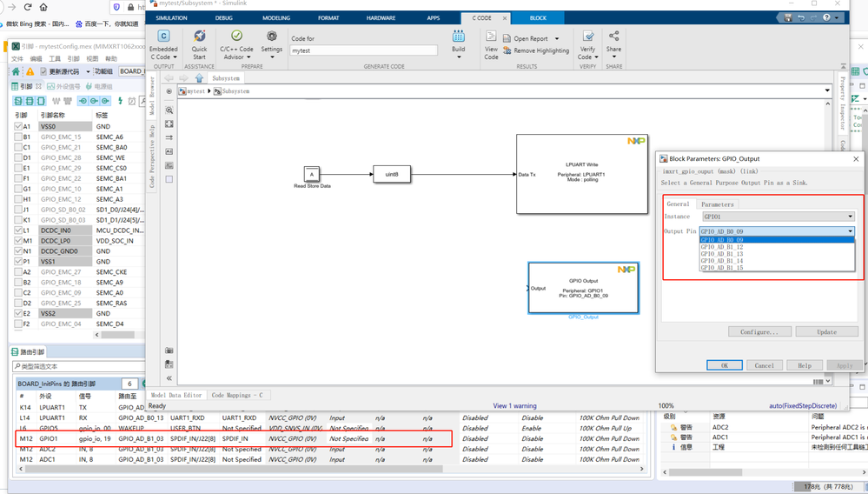
Task: Choose GPIO_AD_B1_14 from pin list
Action: click(x=722, y=261)
